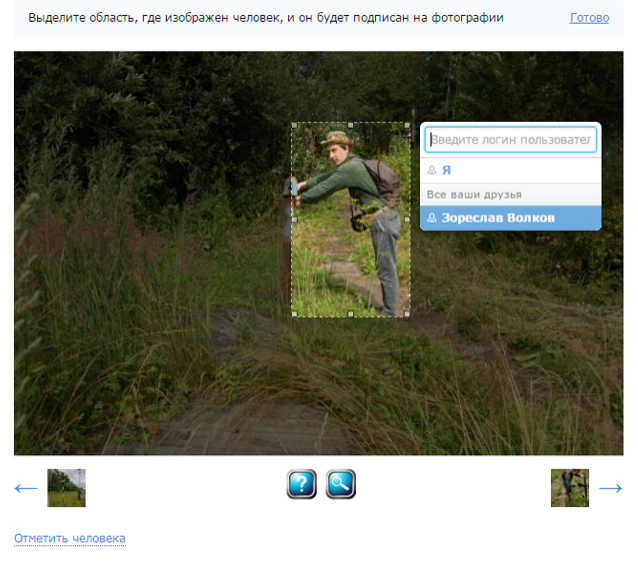Screen dimensions: 638x562
Task: Open the previous photo thumbnail
Action: coord(66,488)
